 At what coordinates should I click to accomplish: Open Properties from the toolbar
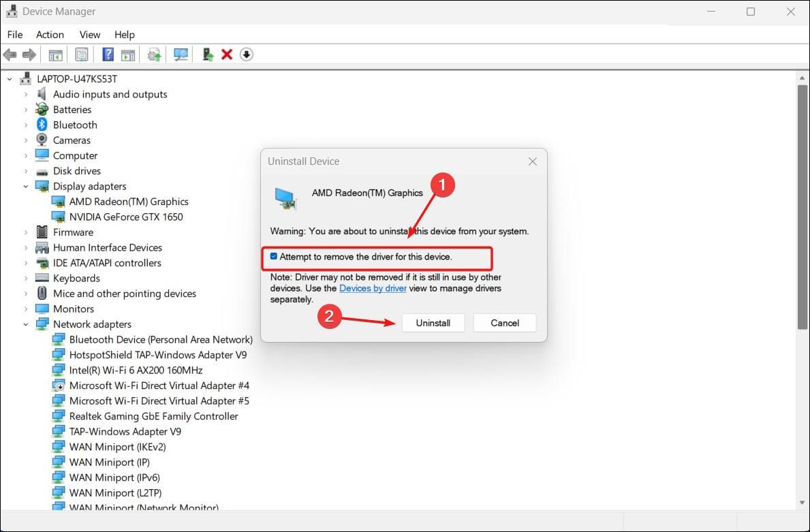tap(81, 54)
